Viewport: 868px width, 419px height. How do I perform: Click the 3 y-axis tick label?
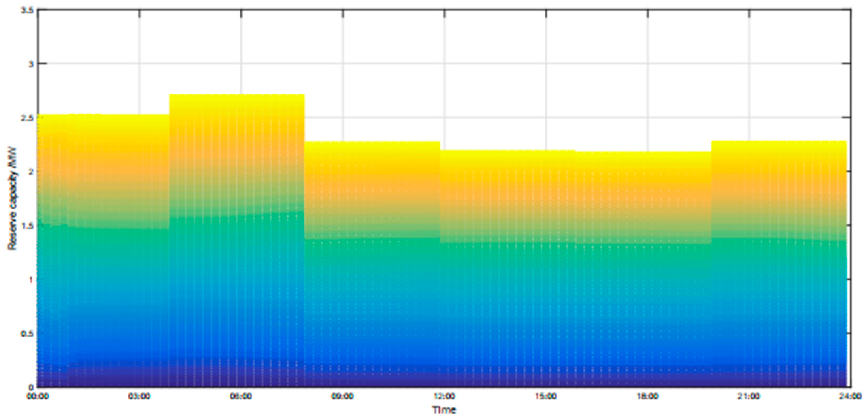point(31,64)
